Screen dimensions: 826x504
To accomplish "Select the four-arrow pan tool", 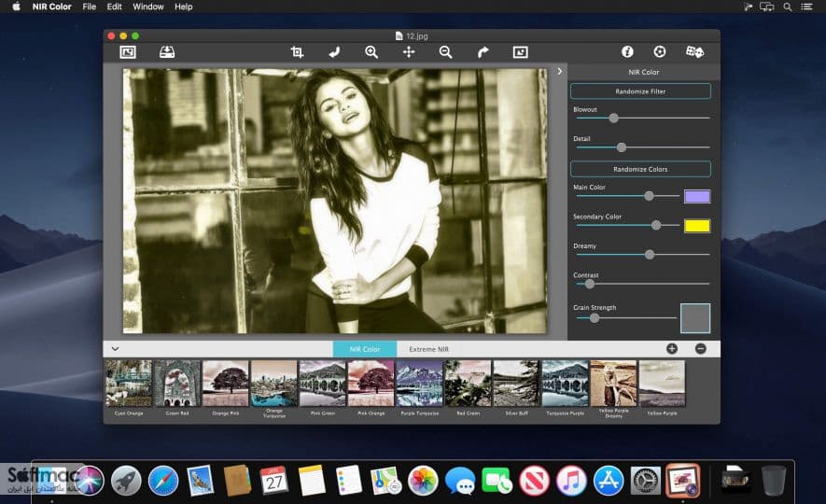I will point(409,52).
